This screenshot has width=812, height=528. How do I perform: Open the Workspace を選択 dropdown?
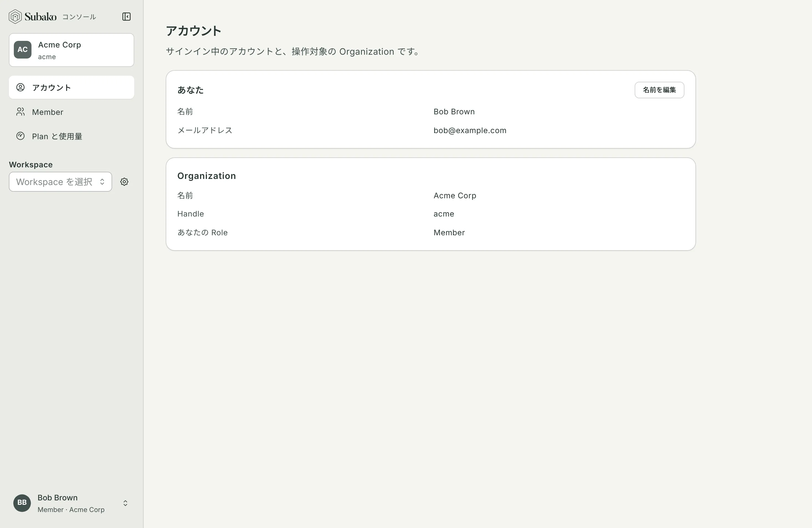[60, 182]
